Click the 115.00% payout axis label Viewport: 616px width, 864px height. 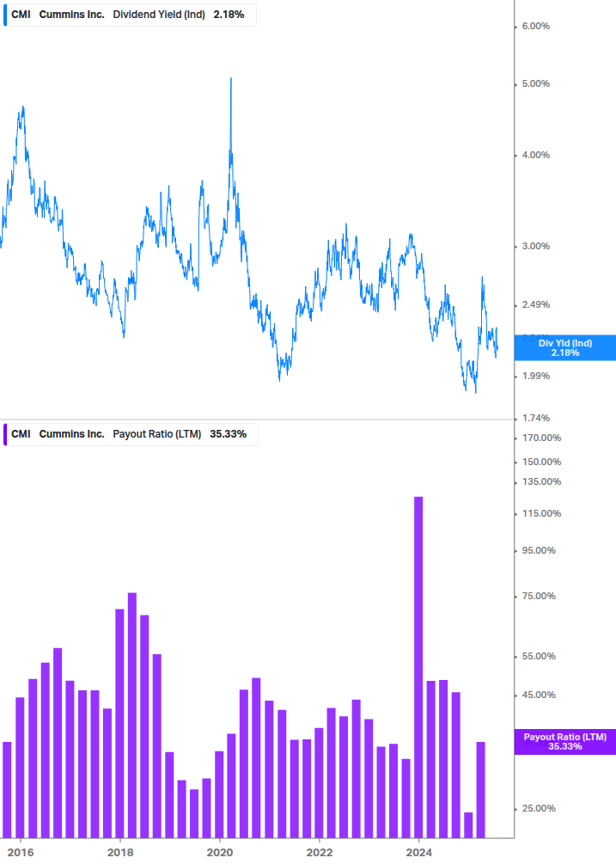tap(541, 513)
